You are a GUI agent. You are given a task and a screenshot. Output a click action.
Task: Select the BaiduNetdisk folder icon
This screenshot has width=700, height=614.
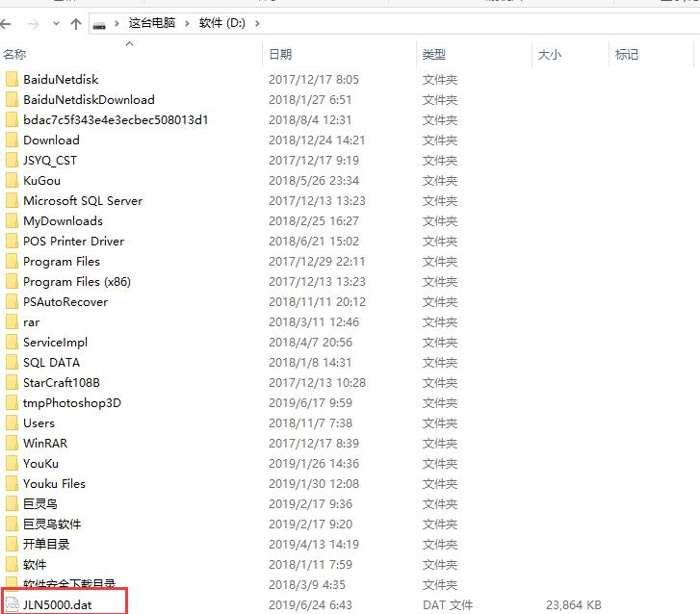pos(12,80)
